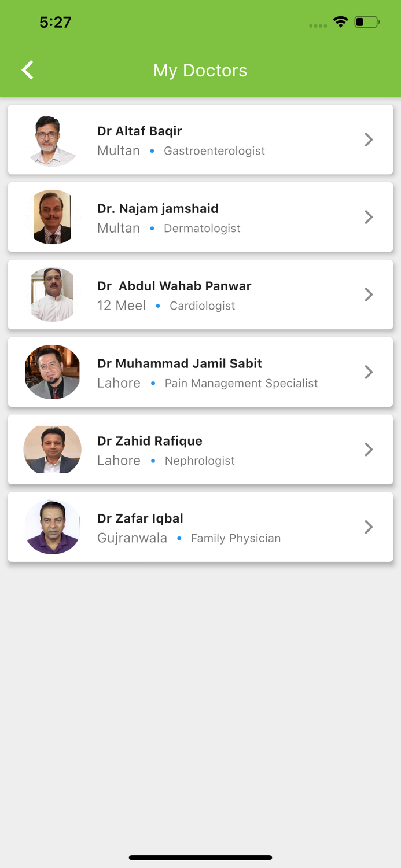Tap the home indicator bar at bottom

click(200, 857)
